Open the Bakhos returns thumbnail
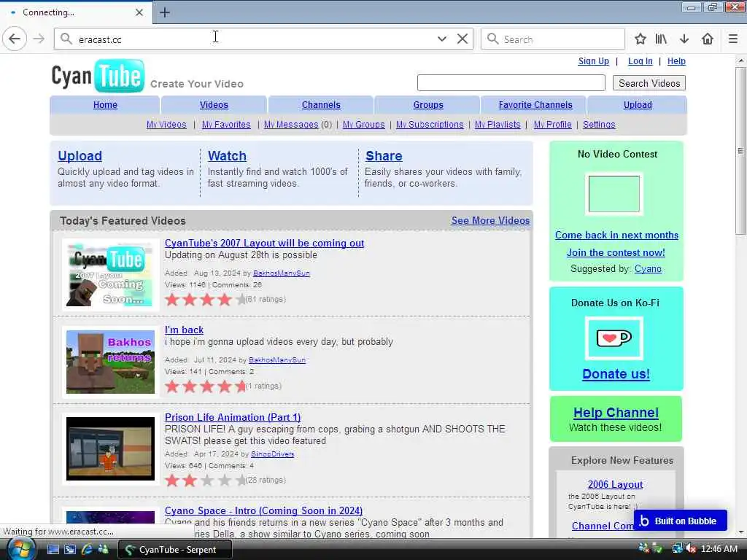Image resolution: width=747 pixels, height=560 pixels. pyautogui.click(x=111, y=362)
